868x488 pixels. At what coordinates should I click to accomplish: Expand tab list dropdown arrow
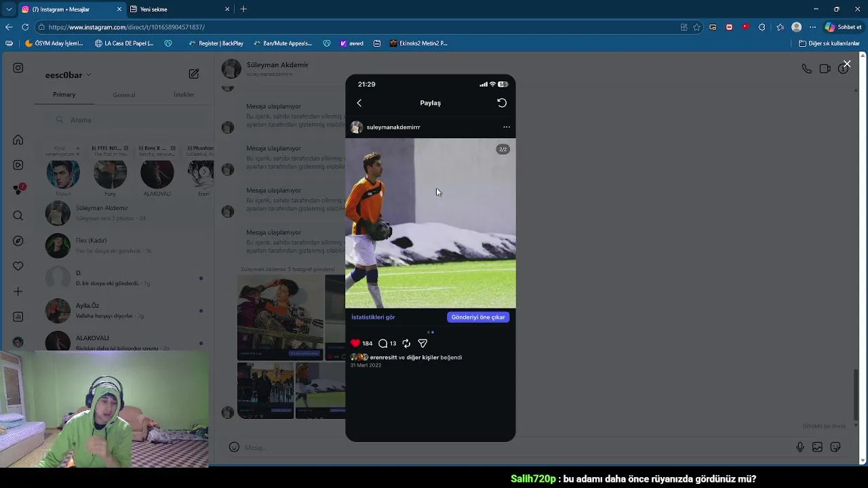9,9
